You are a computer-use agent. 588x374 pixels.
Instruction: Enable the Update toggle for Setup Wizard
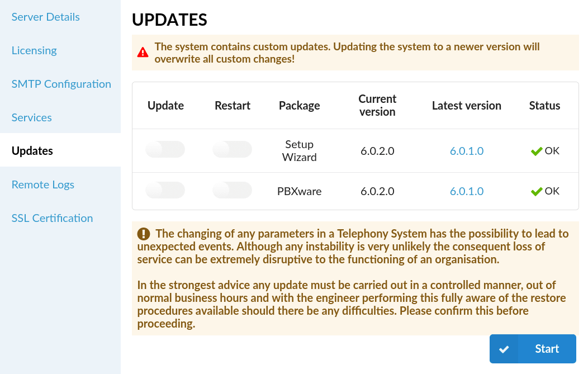point(165,149)
